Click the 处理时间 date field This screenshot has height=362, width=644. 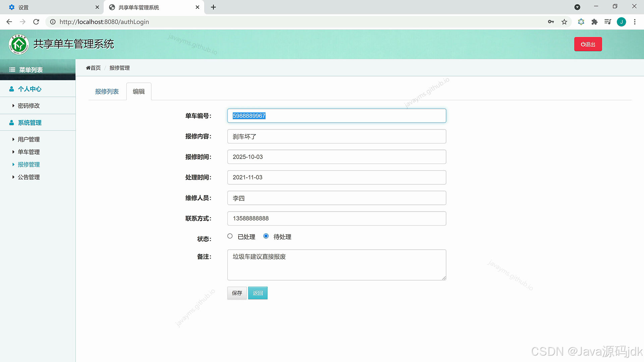(x=336, y=177)
